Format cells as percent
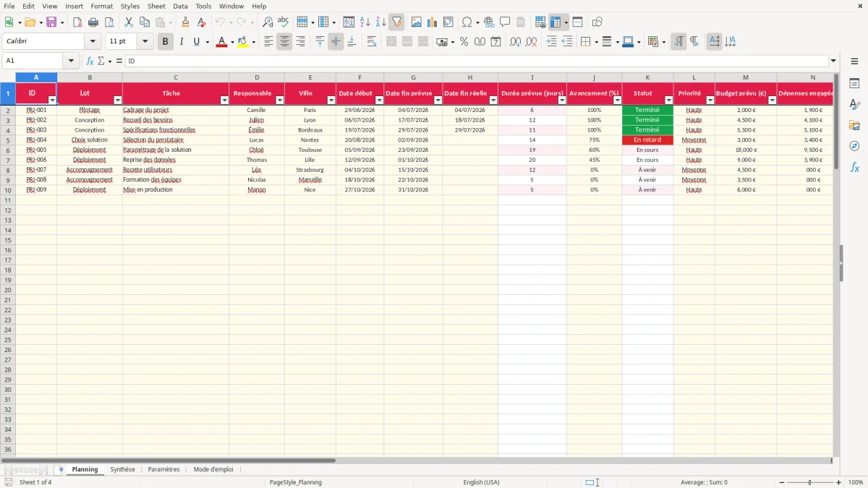The width and height of the screenshot is (868, 488). [464, 42]
